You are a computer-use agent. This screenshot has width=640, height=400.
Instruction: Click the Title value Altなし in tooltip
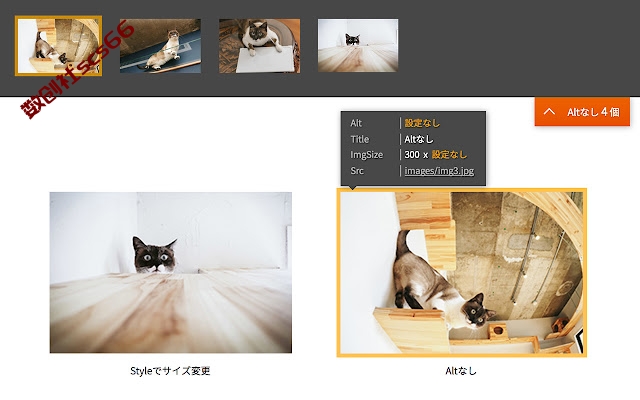419,139
